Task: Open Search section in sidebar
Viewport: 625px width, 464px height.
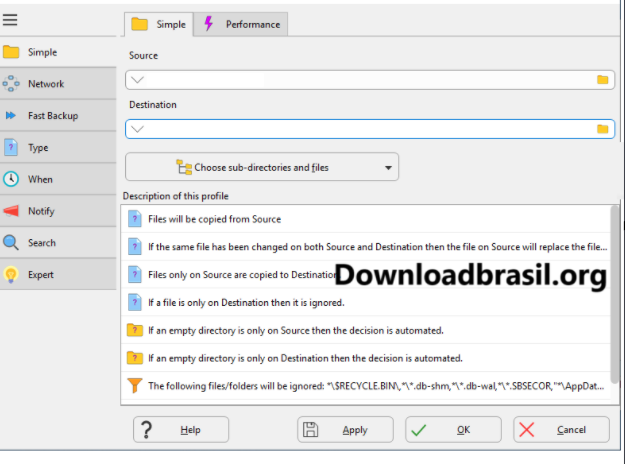Action: [58, 243]
